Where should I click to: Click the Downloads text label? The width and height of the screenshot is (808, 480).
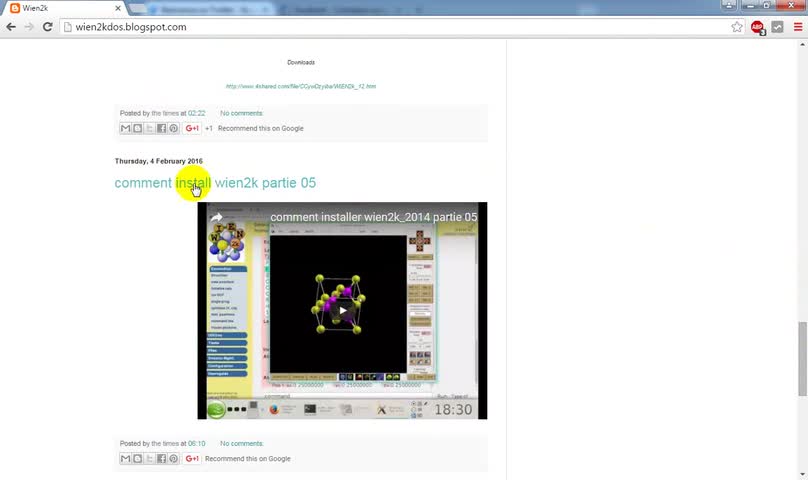tap(301, 62)
